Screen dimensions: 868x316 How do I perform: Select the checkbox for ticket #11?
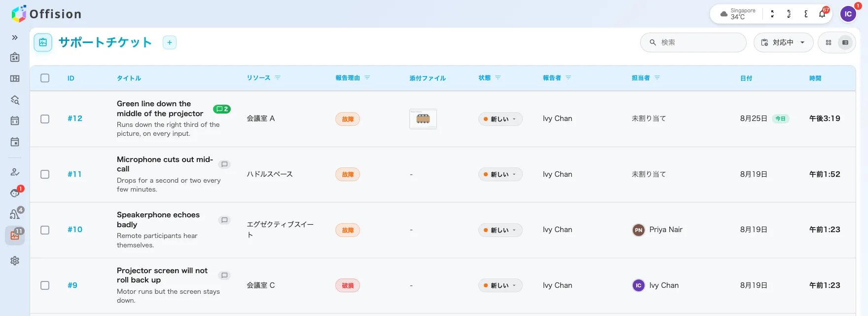click(x=45, y=174)
